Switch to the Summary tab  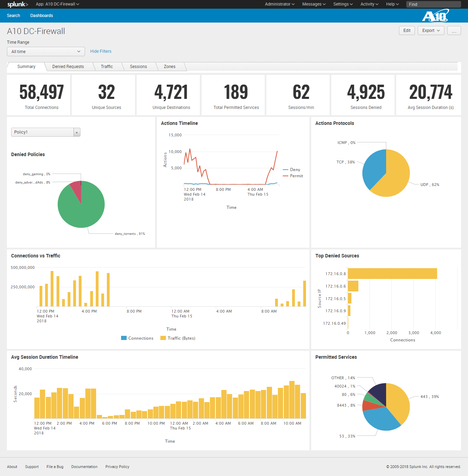point(26,67)
